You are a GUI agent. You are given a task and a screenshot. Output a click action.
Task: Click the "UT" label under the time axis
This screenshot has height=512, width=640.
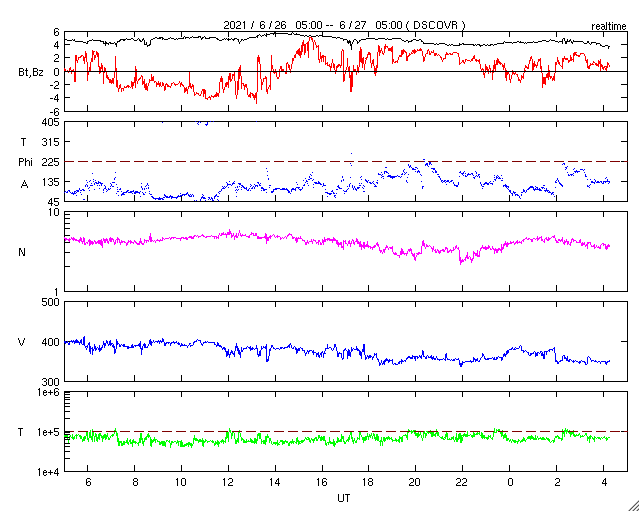point(344,498)
